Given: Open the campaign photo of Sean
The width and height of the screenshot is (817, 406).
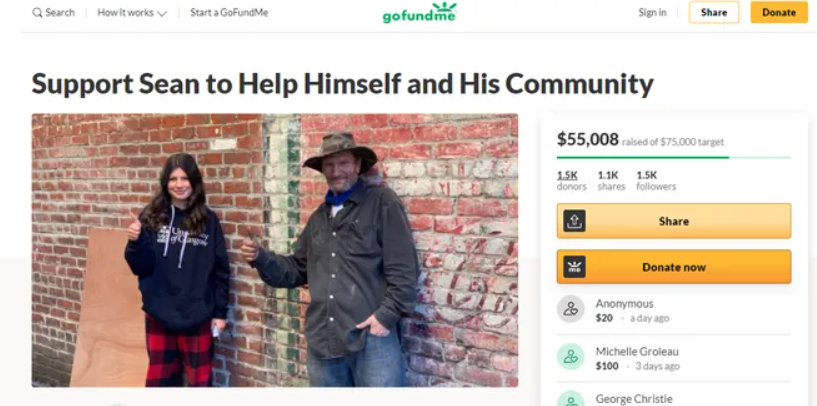Looking at the screenshot, I should click(x=275, y=250).
